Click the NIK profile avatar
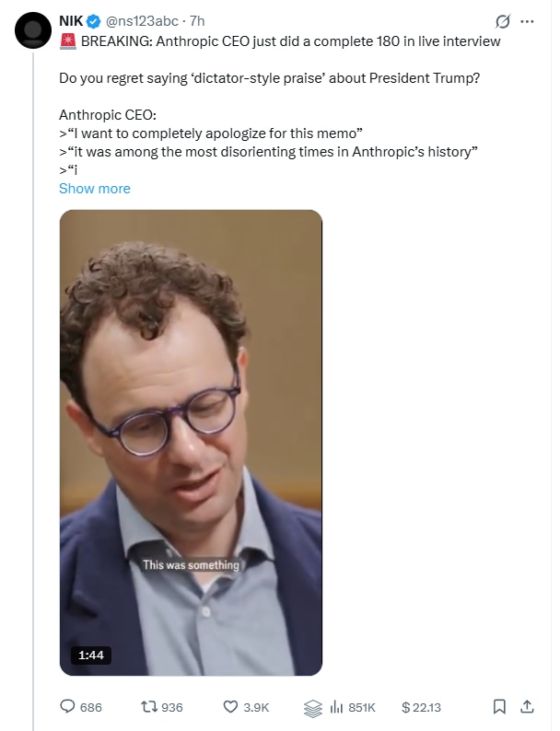The height and width of the screenshot is (731, 560). tap(34, 30)
